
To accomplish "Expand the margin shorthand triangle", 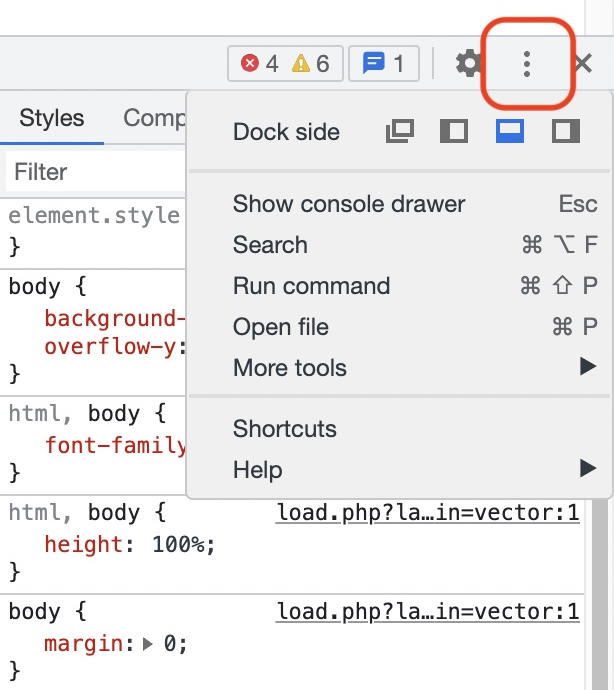I will point(147,644).
